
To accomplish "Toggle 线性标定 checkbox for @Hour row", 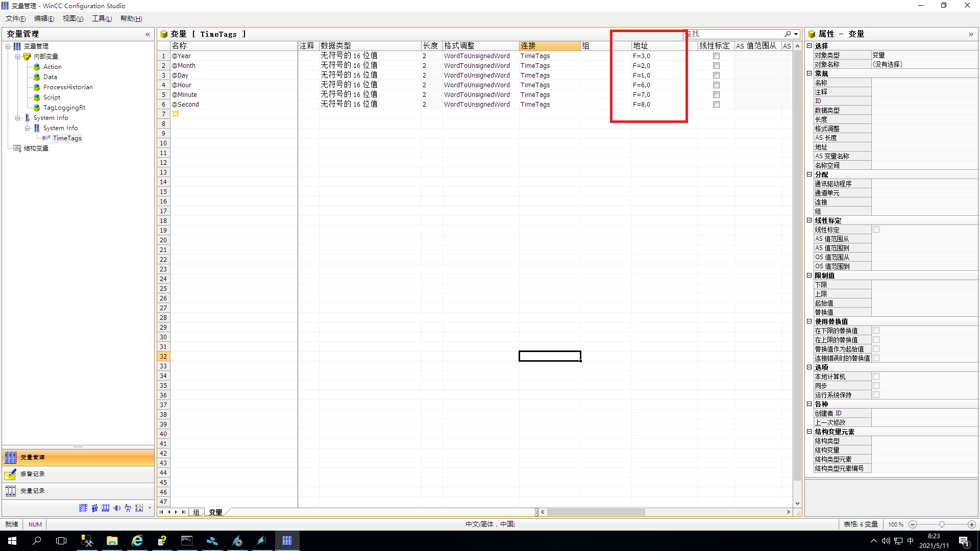I will 716,85.
